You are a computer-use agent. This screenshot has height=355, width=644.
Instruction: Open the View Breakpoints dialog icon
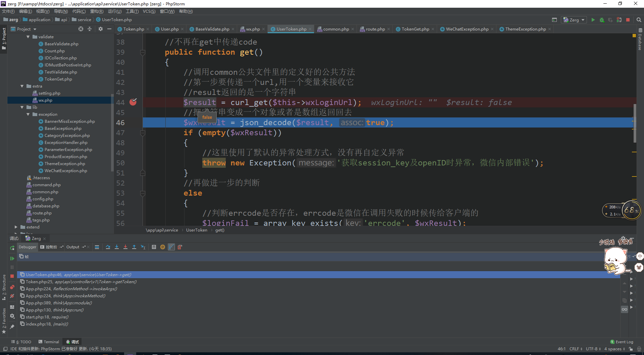tap(12, 287)
